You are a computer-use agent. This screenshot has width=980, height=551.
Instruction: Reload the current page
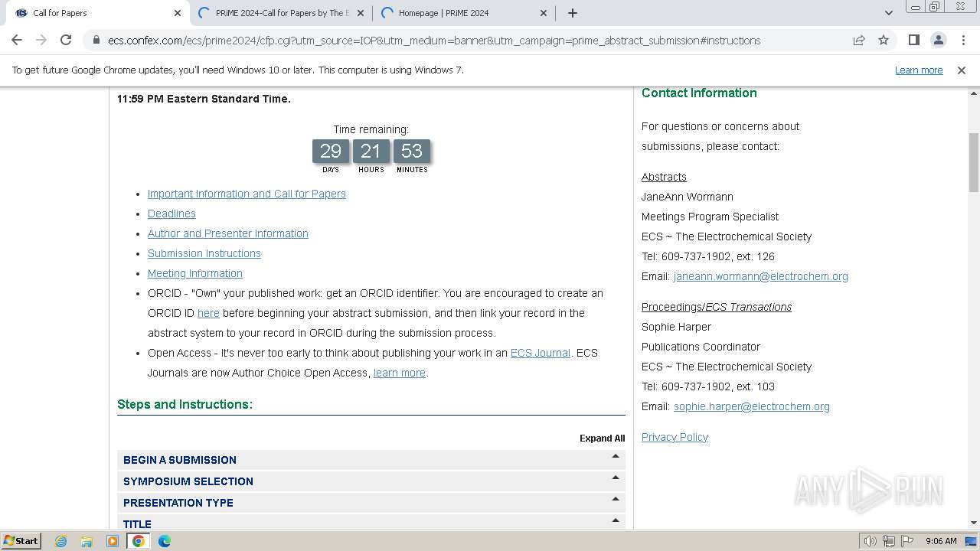[x=66, y=40]
